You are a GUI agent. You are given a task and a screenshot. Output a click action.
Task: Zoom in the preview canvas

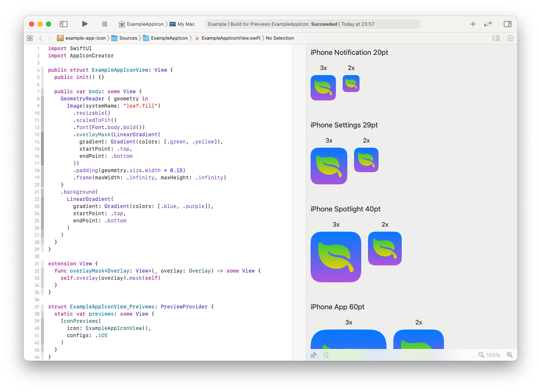[510, 355]
